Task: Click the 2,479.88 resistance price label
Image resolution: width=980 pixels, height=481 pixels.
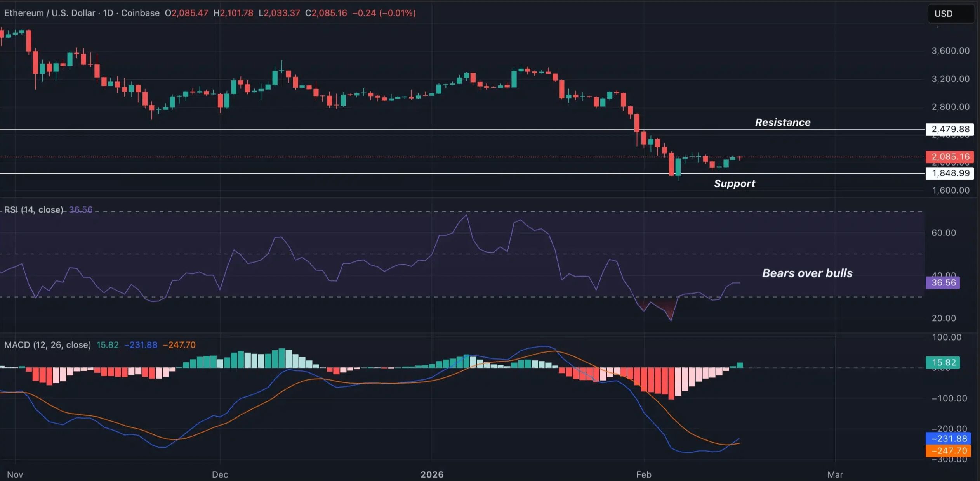Action: click(x=950, y=129)
